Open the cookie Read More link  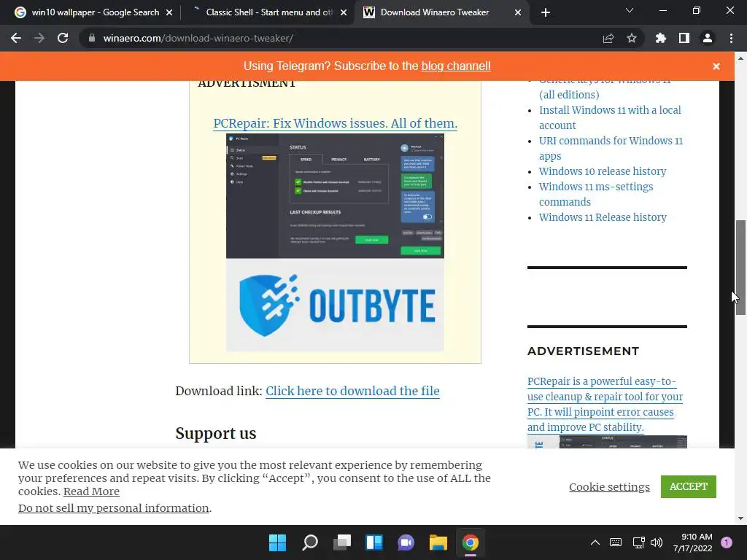91,491
